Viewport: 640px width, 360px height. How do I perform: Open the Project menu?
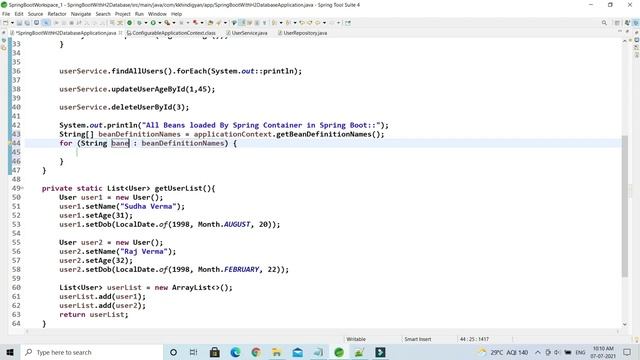click(122, 14)
